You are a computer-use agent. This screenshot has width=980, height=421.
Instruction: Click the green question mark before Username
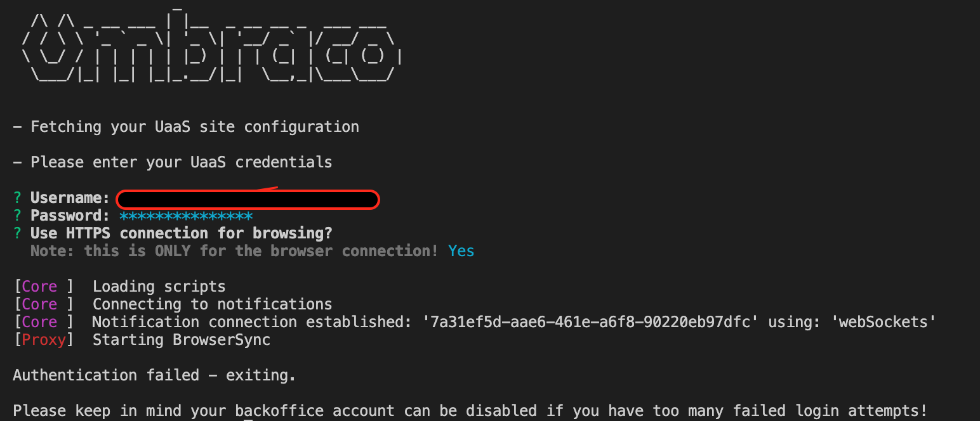[x=17, y=198]
